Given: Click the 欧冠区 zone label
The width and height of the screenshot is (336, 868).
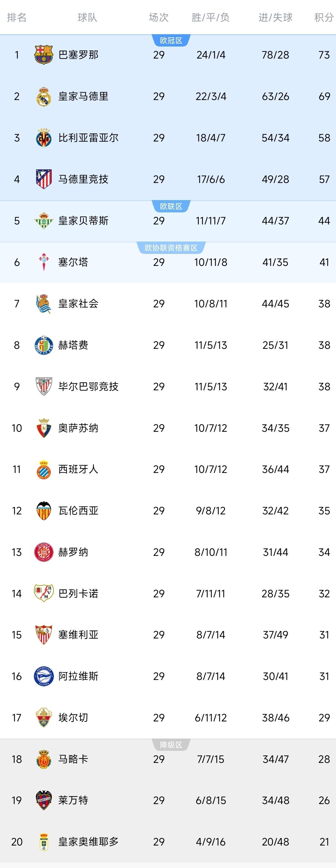Looking at the screenshot, I should point(171,41).
